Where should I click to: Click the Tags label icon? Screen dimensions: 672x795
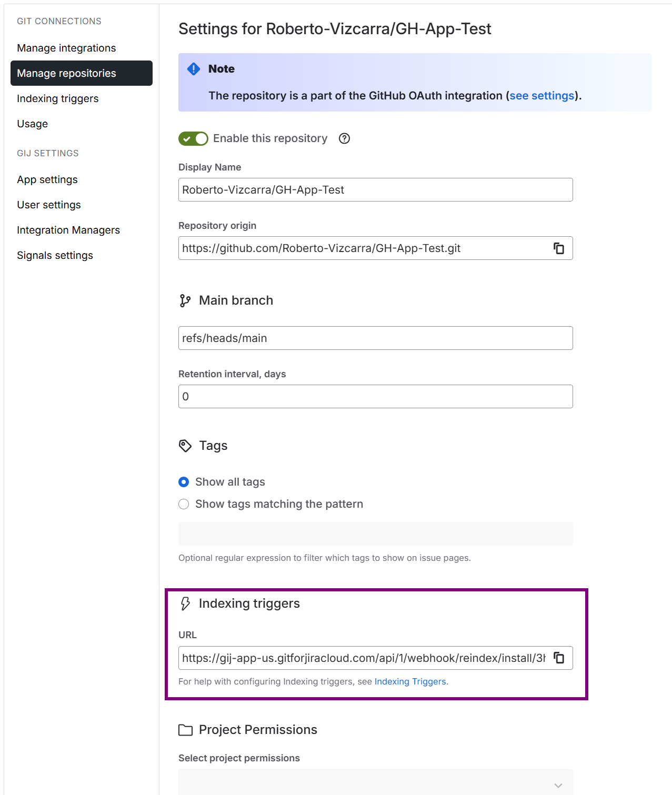click(x=185, y=446)
